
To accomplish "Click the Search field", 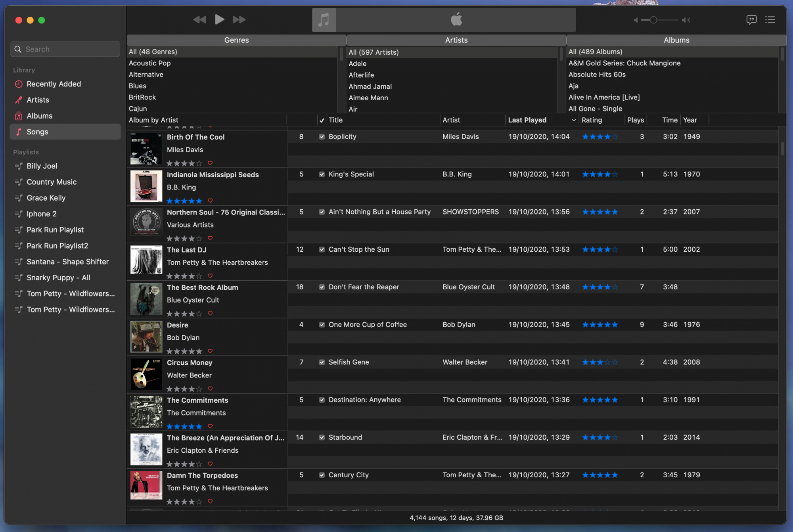I will (x=65, y=49).
